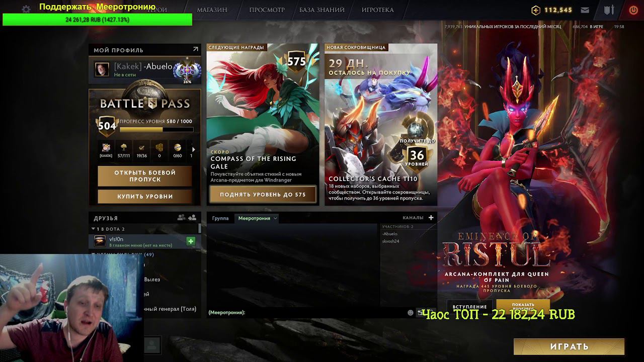Click Поднять уровень до 575 button
Viewport: 644px width, 362px height.
pyautogui.click(x=263, y=194)
